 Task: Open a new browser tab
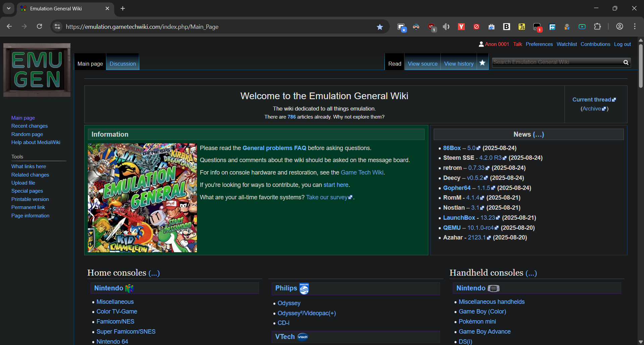[123, 8]
